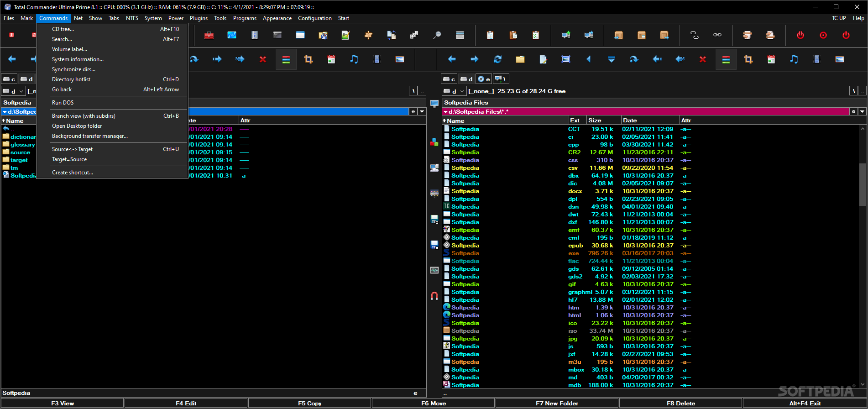Open the red toolbox icon in top toolbar
The height and width of the screenshot is (409, 868).
209,35
